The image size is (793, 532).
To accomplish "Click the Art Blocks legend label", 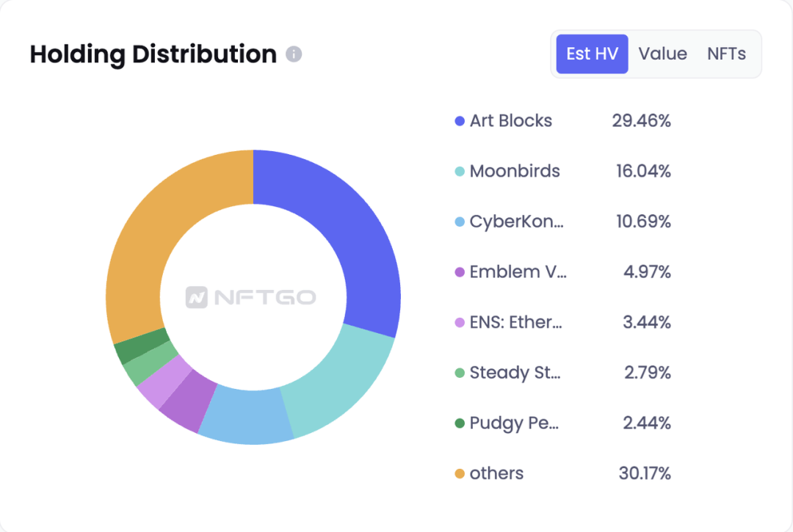I will (x=511, y=121).
